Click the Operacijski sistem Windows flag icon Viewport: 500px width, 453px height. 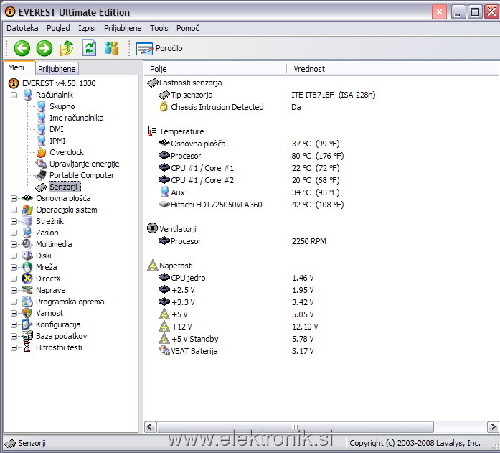pyautogui.click(x=27, y=210)
